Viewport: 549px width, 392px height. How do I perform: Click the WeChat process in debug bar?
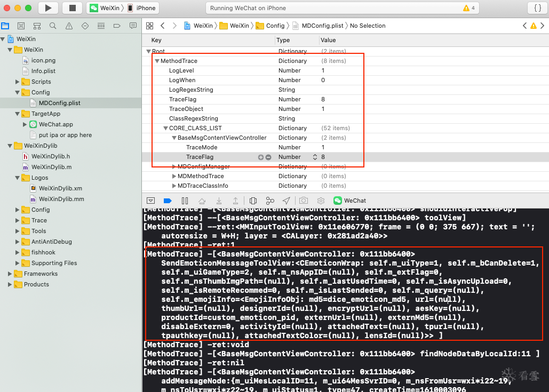tap(349, 201)
